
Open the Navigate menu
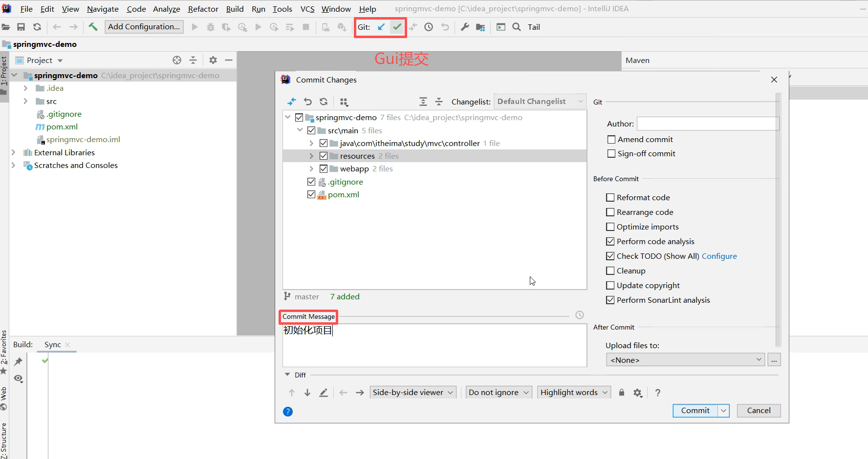tap(103, 9)
